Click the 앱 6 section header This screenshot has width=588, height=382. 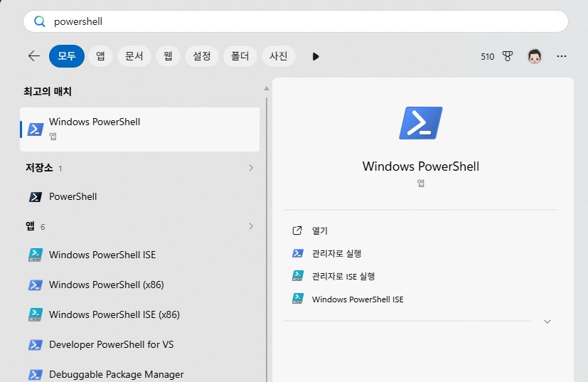click(x=36, y=226)
